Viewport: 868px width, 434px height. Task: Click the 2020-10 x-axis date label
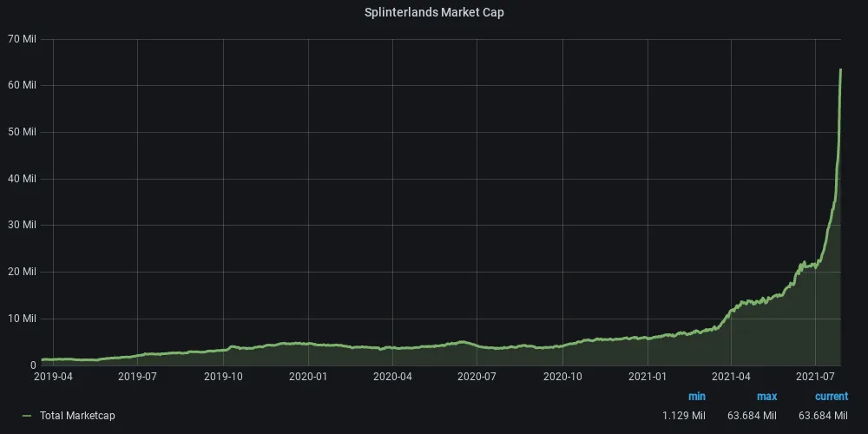pos(562,377)
